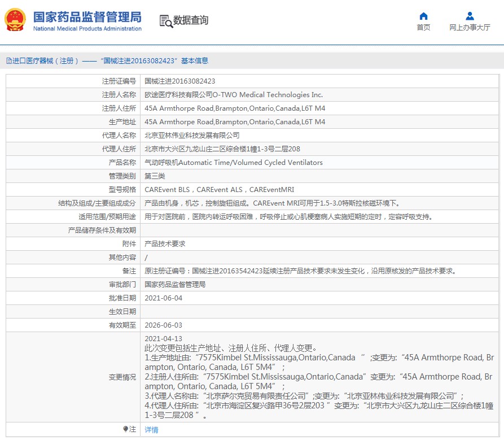Click the 结构及组成/主要组成成分 label
504x440 pixels.
(97, 203)
